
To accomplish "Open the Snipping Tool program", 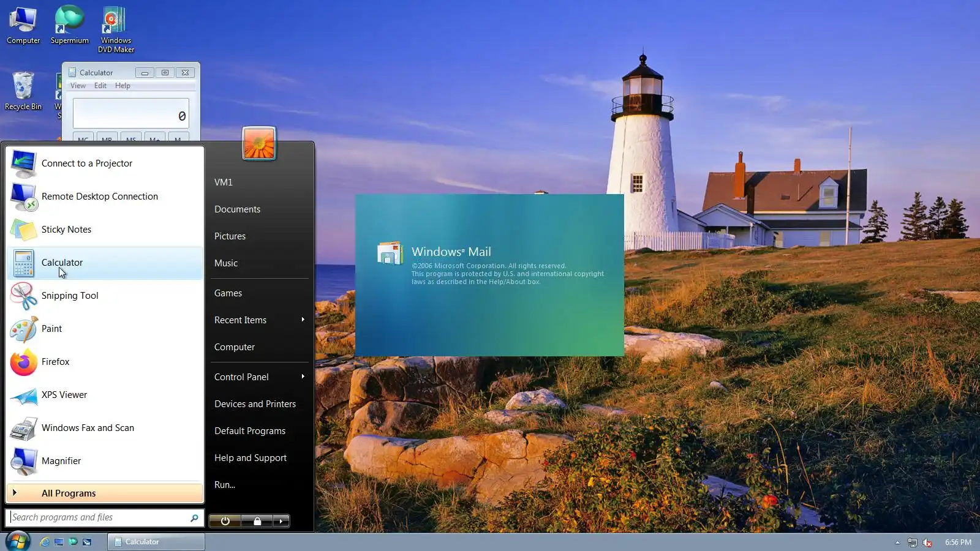I will pyautogui.click(x=105, y=296).
